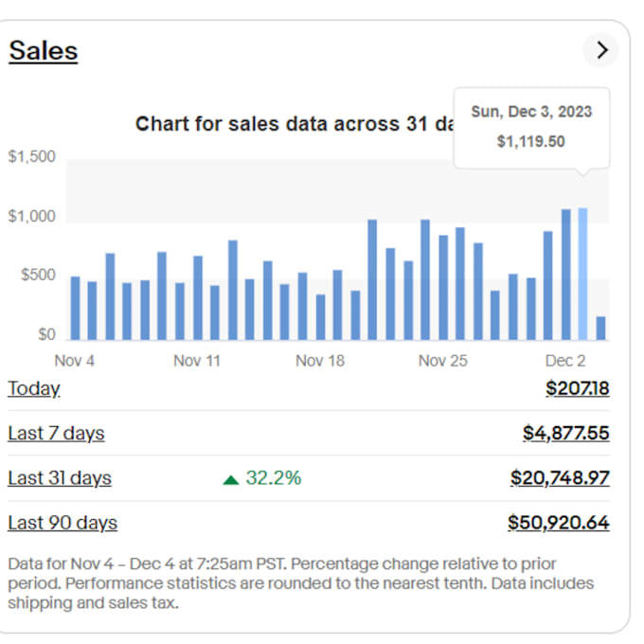Click the right chevron arrow beside Sales

(x=600, y=50)
